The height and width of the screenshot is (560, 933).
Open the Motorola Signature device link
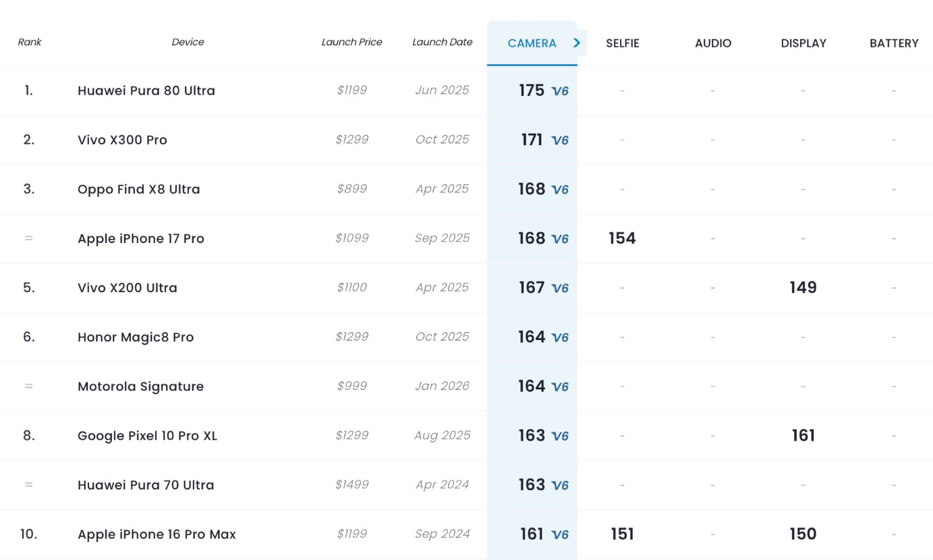140,387
